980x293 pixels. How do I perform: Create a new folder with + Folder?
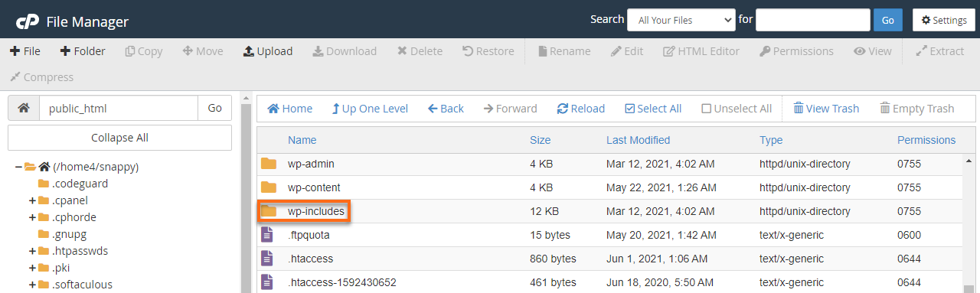tap(83, 51)
